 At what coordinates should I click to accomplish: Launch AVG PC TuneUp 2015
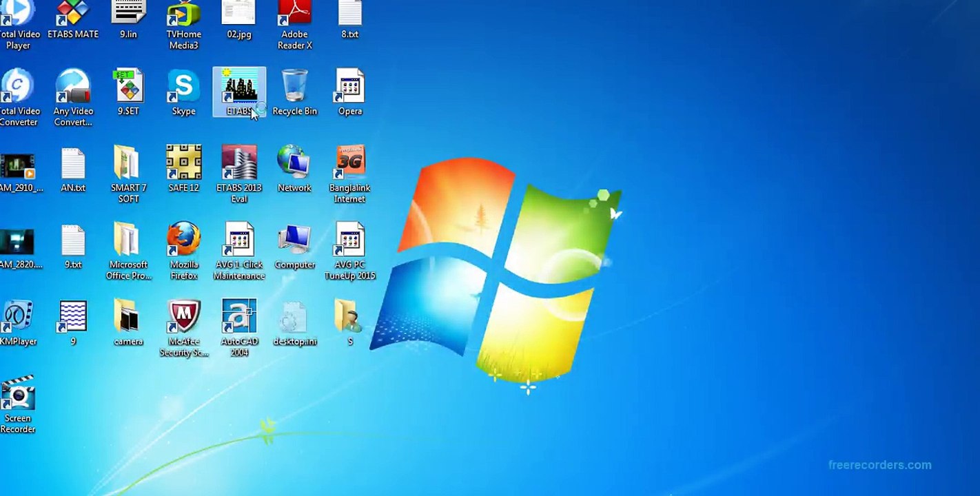(x=350, y=251)
